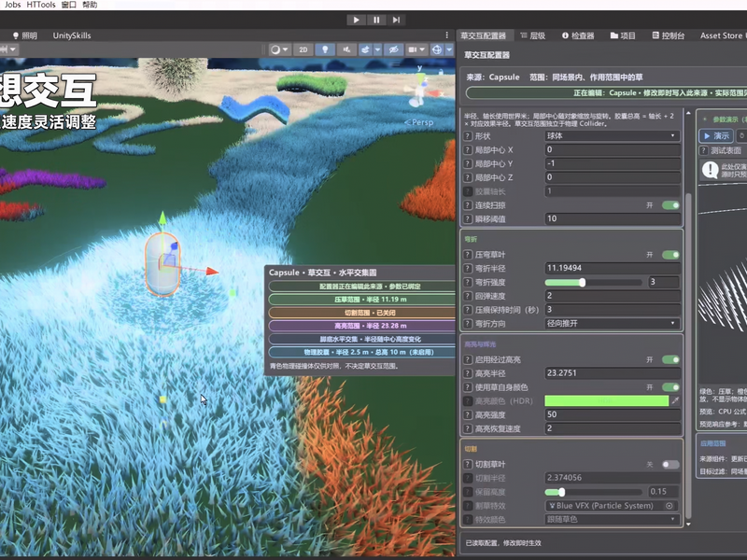Click the 弯折强度 slider
This screenshot has width=747, height=560.
tap(593, 283)
